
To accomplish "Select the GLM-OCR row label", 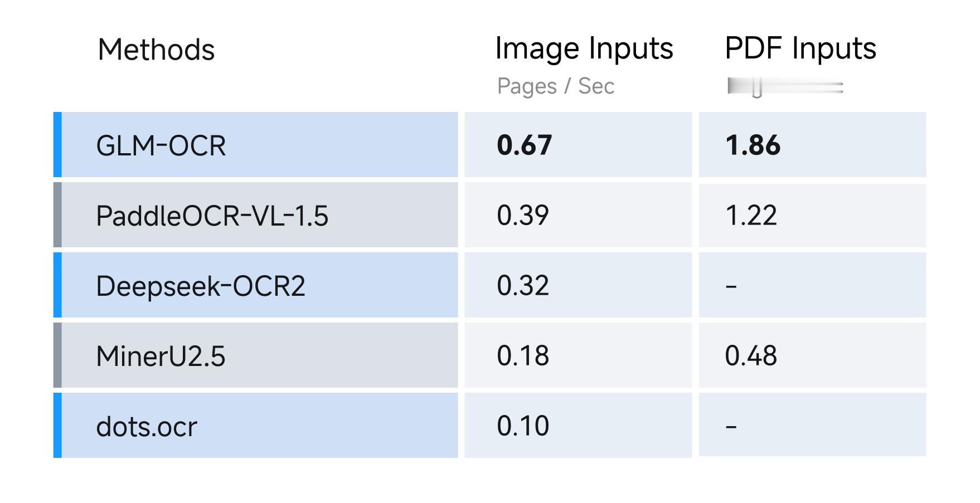I will point(256,145).
